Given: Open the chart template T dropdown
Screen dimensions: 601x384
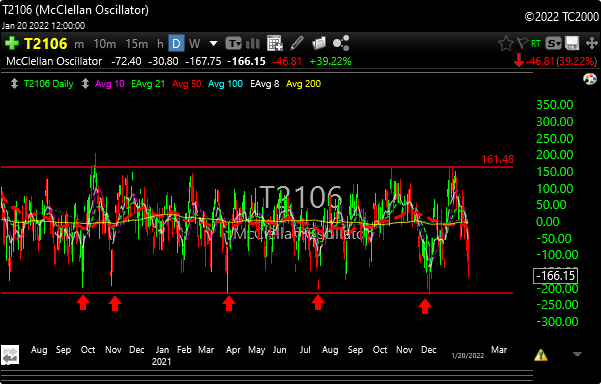Looking at the screenshot, I should [233, 43].
